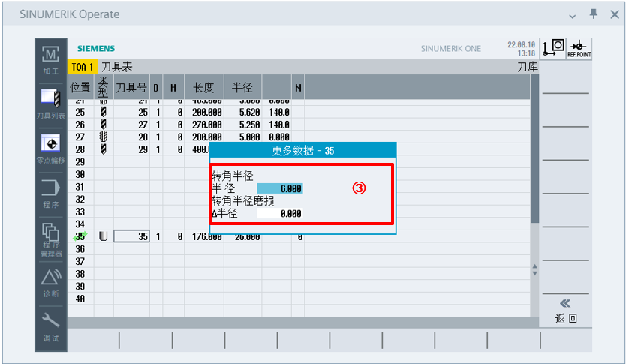Open the 零点偏移 work offset area
626x364 pixels.
click(51, 149)
